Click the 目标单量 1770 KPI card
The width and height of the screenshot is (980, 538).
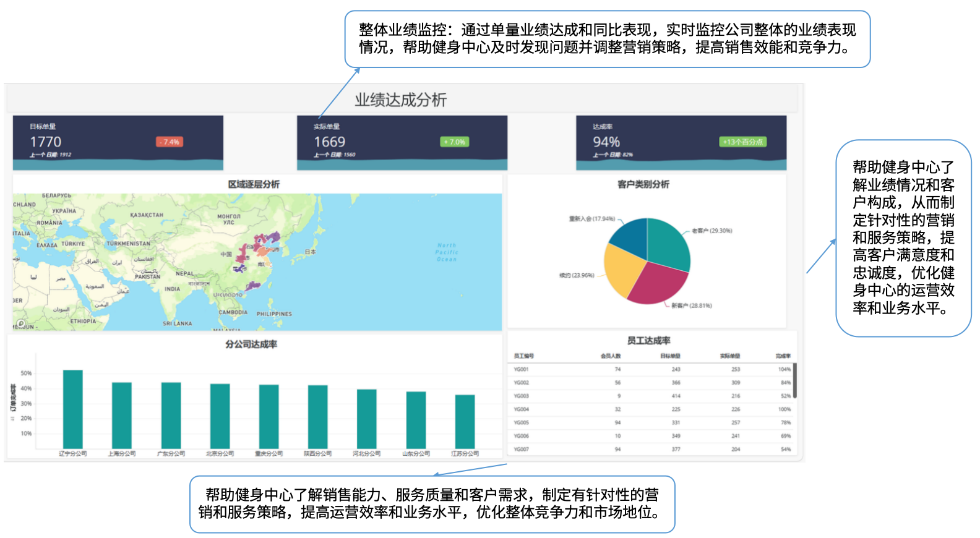(x=118, y=142)
